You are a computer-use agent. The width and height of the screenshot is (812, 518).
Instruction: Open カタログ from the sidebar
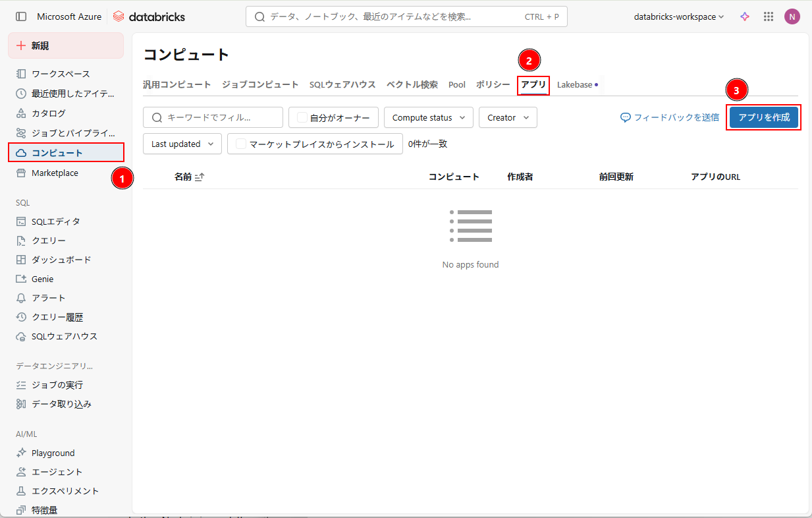tap(49, 113)
